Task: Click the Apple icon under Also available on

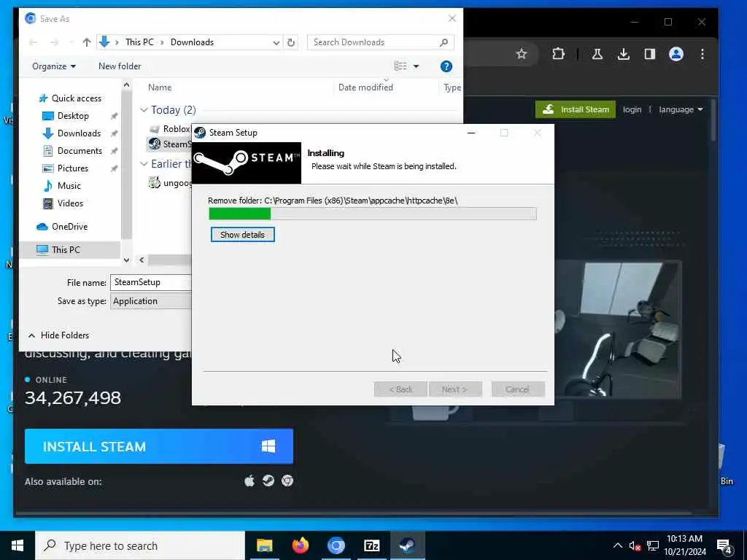Action: [249, 481]
